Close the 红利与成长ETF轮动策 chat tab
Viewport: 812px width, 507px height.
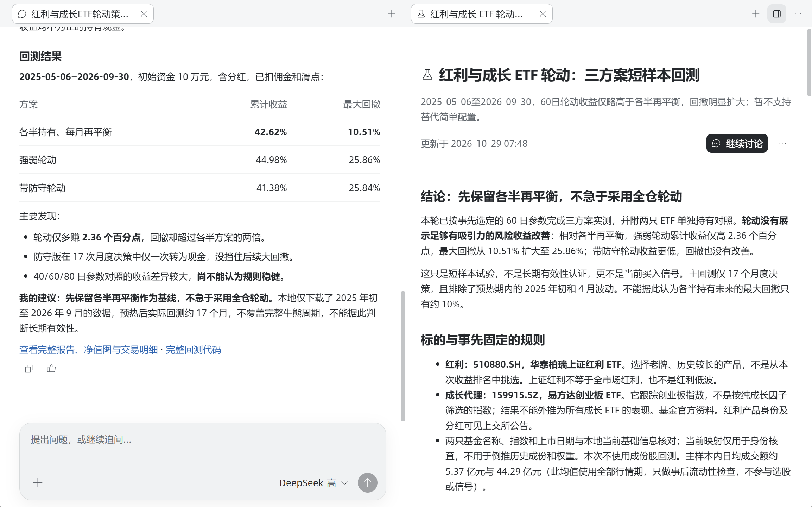(144, 14)
